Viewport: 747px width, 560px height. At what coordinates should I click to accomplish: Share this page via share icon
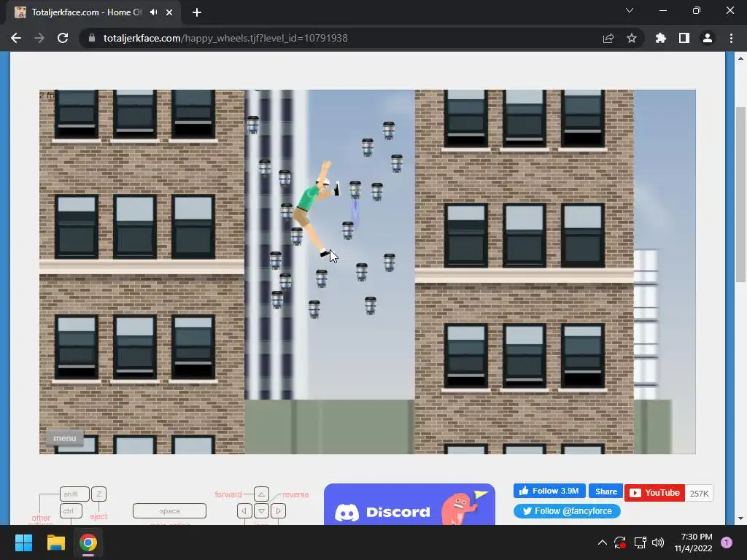608,38
